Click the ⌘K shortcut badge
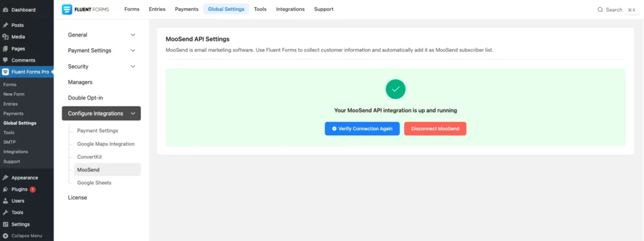The width and height of the screenshot is (644, 241). click(x=631, y=10)
